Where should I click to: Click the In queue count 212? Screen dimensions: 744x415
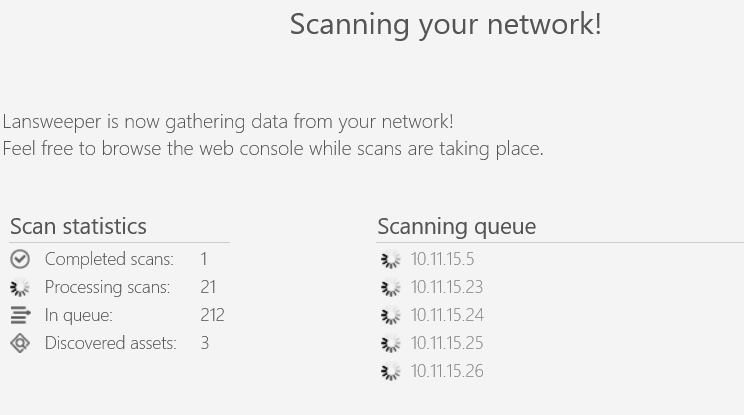[x=212, y=315]
